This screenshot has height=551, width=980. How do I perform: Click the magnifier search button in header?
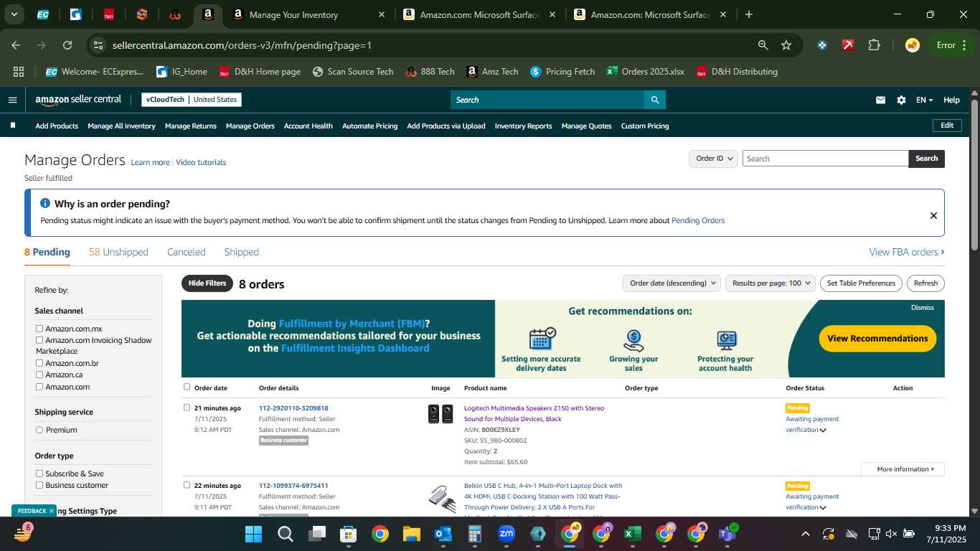coord(654,100)
